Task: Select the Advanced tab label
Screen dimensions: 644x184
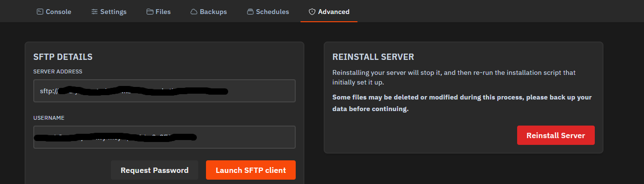Action: (334, 12)
